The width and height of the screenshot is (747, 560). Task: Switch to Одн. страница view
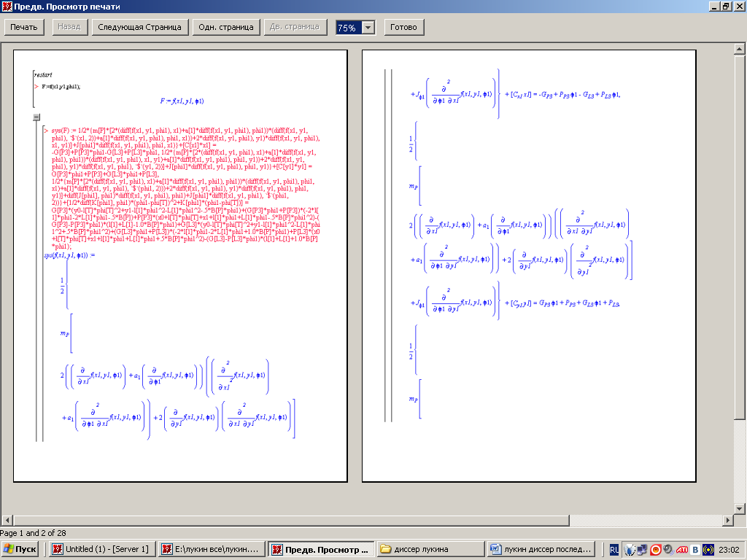[x=226, y=27]
